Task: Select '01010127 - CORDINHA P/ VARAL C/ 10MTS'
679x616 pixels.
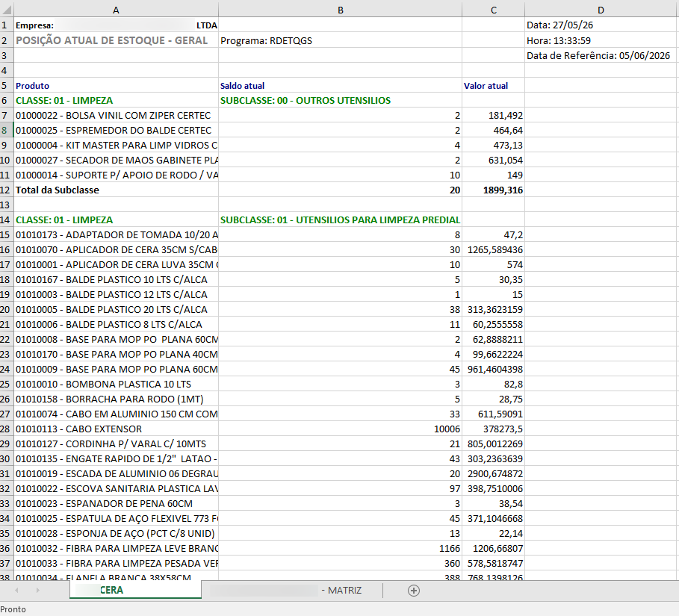Action: click(116, 444)
